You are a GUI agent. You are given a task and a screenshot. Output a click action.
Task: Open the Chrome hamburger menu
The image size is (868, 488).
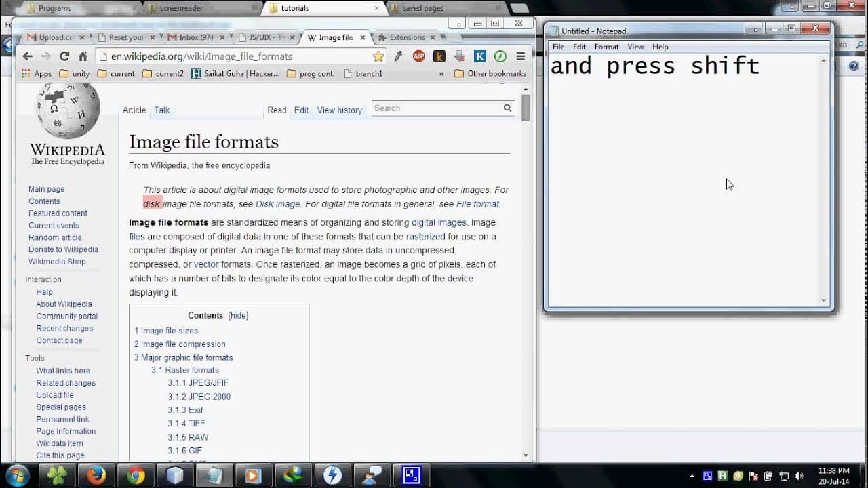coord(520,56)
